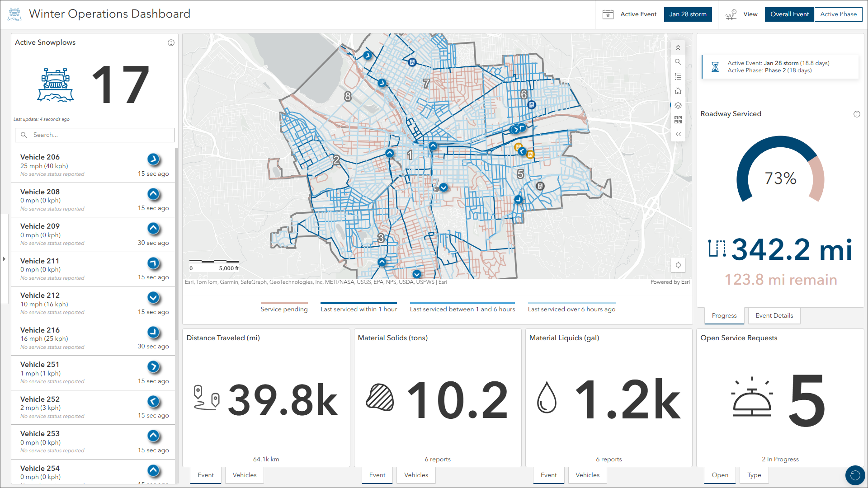This screenshot has width=868, height=488.
Task: Select the Overall Event view
Action: click(789, 14)
